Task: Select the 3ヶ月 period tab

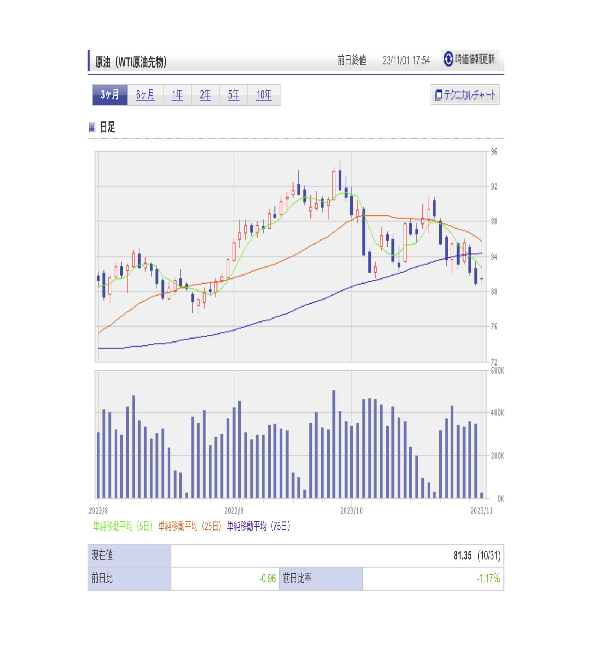Action: pos(109,95)
